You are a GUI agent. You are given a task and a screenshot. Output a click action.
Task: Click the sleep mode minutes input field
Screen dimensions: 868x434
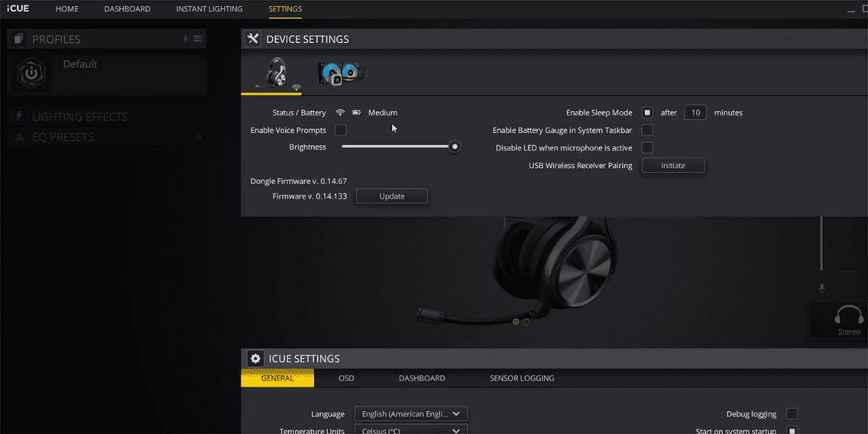(x=695, y=112)
